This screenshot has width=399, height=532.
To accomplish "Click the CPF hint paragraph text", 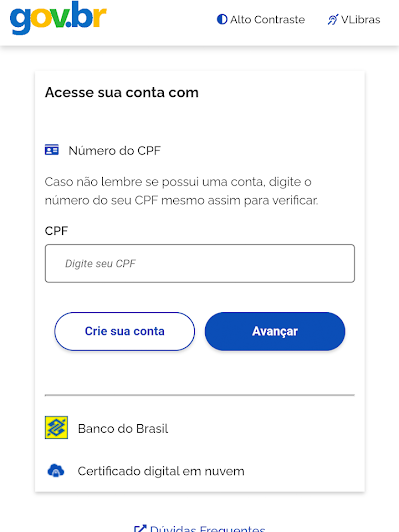I will pyautogui.click(x=182, y=191).
